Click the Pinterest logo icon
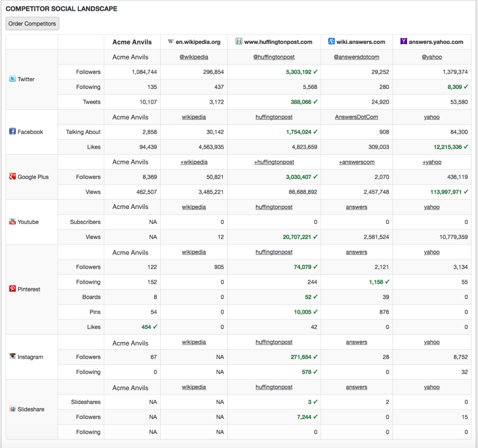This screenshot has width=478, height=448. (12, 288)
